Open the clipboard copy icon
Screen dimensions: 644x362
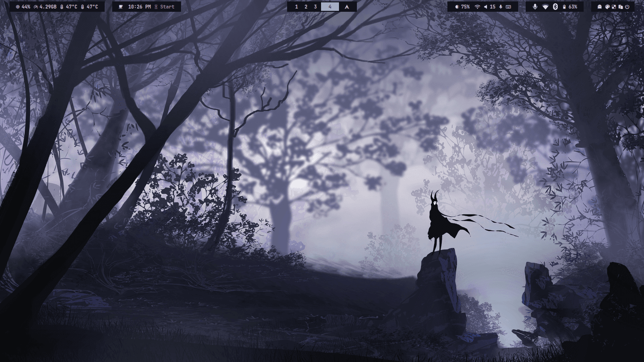pyautogui.click(x=620, y=7)
